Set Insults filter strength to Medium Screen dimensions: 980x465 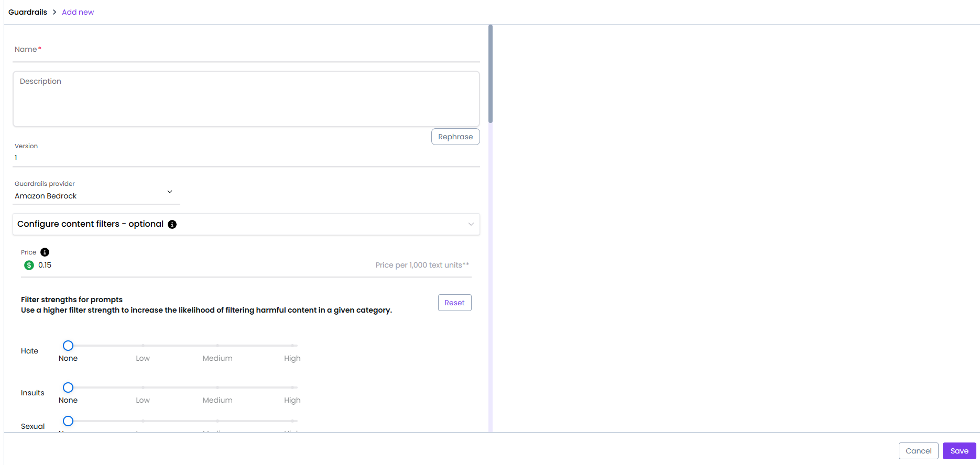(217, 387)
